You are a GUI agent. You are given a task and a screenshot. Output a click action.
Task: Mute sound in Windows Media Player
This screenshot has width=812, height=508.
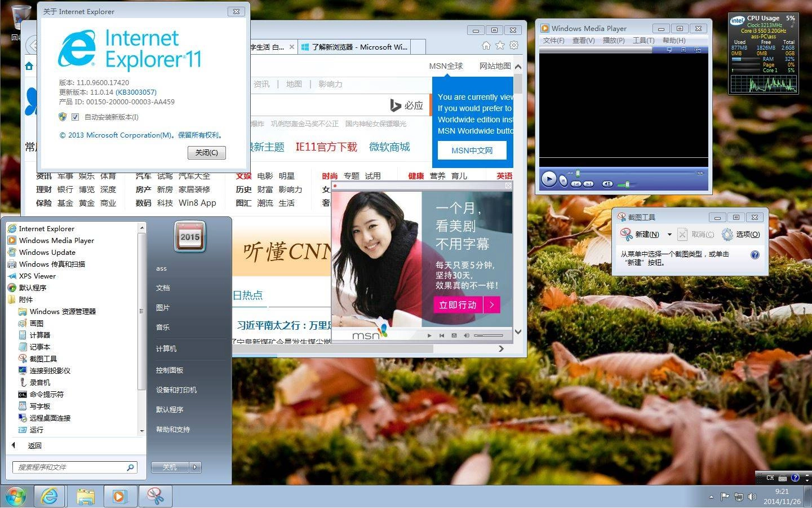tap(607, 184)
